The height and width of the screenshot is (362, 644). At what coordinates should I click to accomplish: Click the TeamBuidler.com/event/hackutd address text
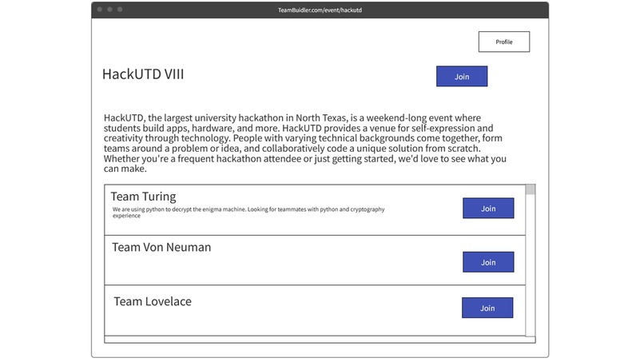[320, 10]
